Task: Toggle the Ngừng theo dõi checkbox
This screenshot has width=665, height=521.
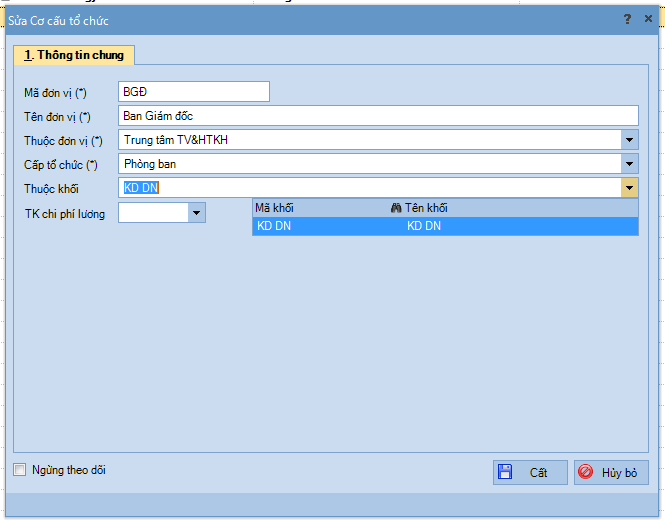Action: click(x=20, y=470)
